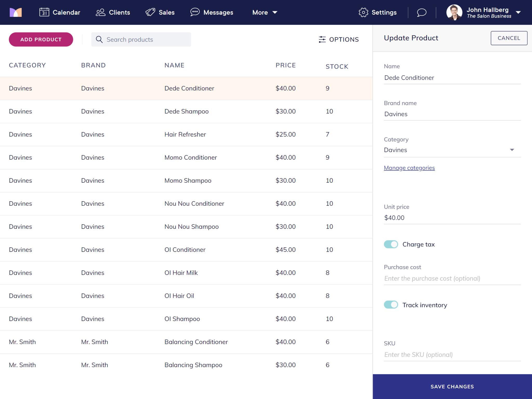Expand the More menu arrow
Image resolution: width=532 pixels, height=399 pixels.
(x=275, y=12)
